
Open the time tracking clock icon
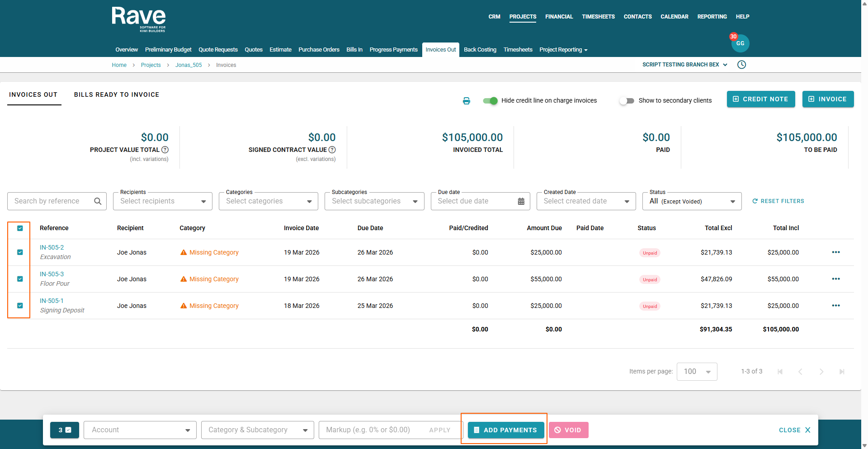[741, 65]
